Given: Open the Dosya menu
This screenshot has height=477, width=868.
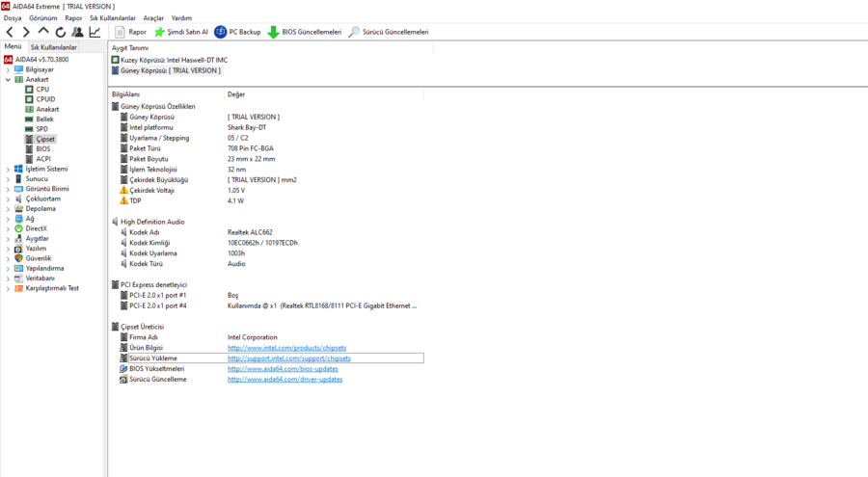Looking at the screenshot, I should pyautogui.click(x=13, y=18).
